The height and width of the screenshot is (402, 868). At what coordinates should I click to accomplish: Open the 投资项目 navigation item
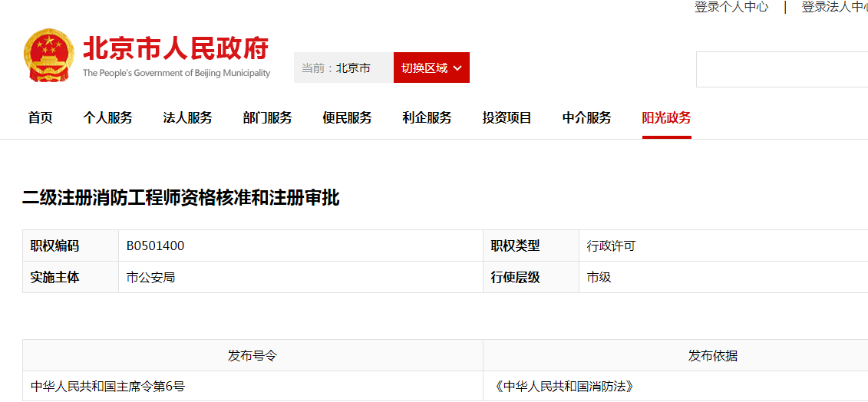coord(507,118)
